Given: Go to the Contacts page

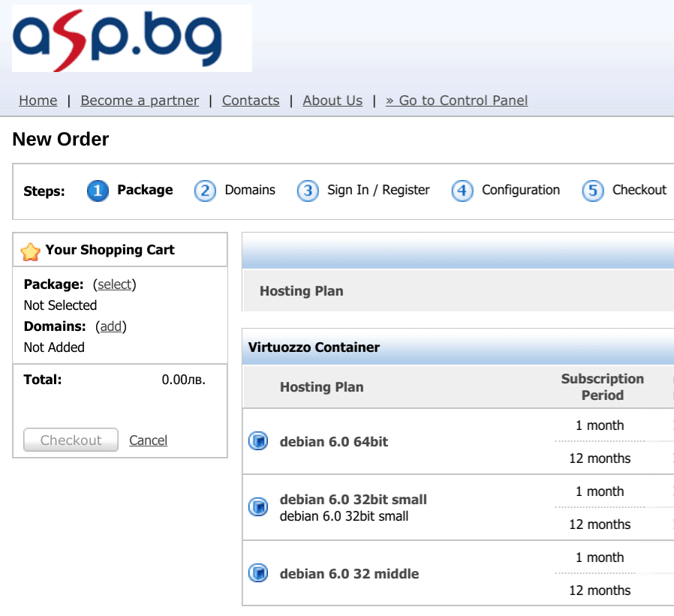Looking at the screenshot, I should [x=251, y=101].
